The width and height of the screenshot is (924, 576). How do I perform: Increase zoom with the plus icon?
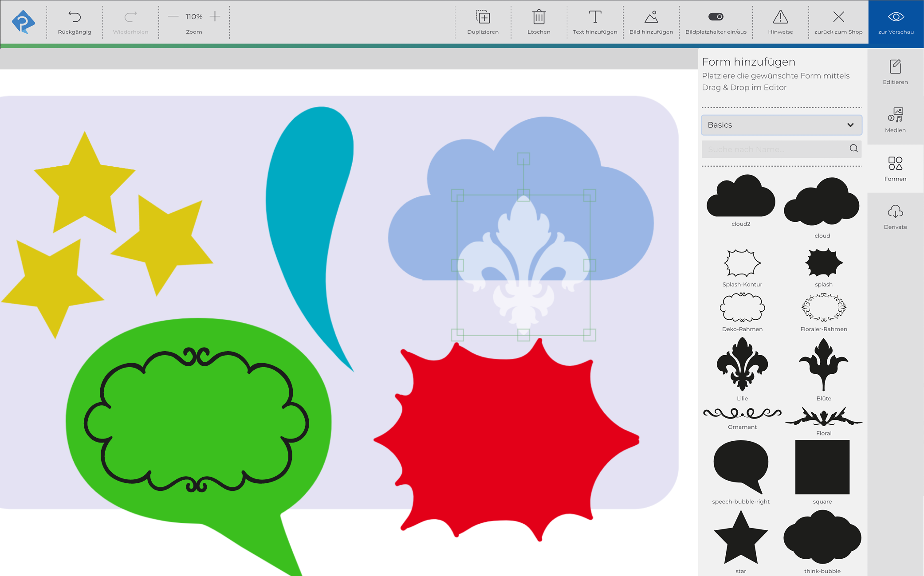click(x=215, y=16)
